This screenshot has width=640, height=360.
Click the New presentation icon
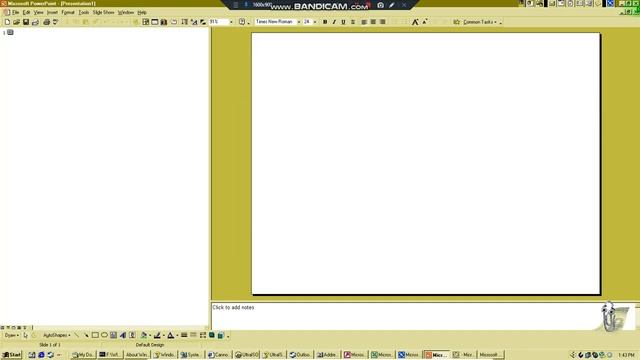click(x=7, y=22)
